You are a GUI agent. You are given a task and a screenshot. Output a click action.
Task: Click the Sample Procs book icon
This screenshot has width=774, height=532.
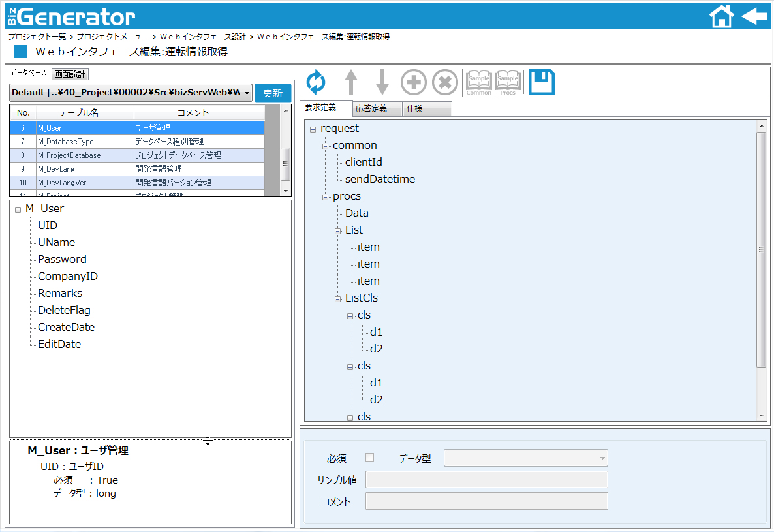[x=508, y=82]
